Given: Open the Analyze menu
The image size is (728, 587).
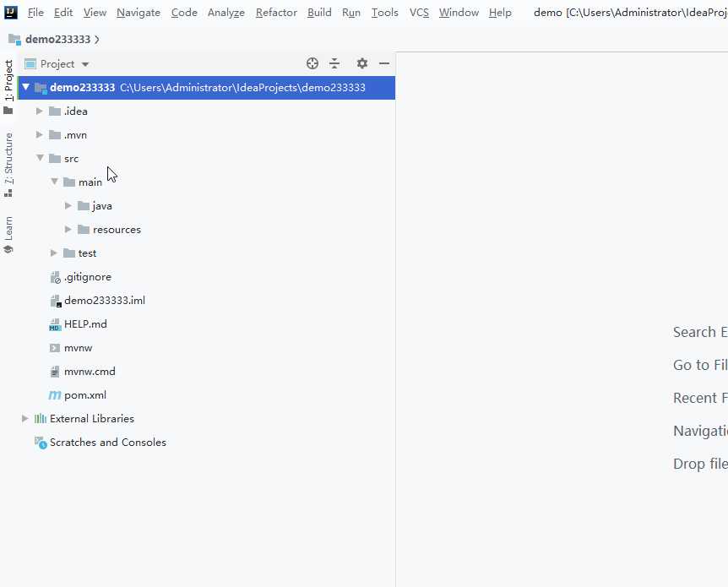Looking at the screenshot, I should pyautogui.click(x=226, y=13).
